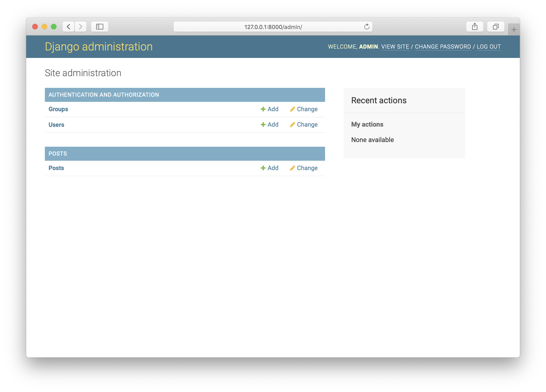
Task: Open the Safari share button
Action: [475, 26]
